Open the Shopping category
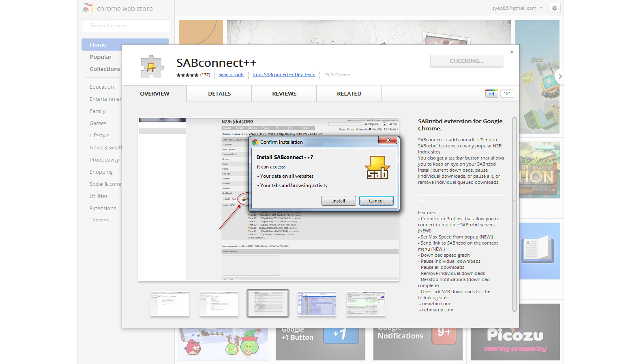 101,172
